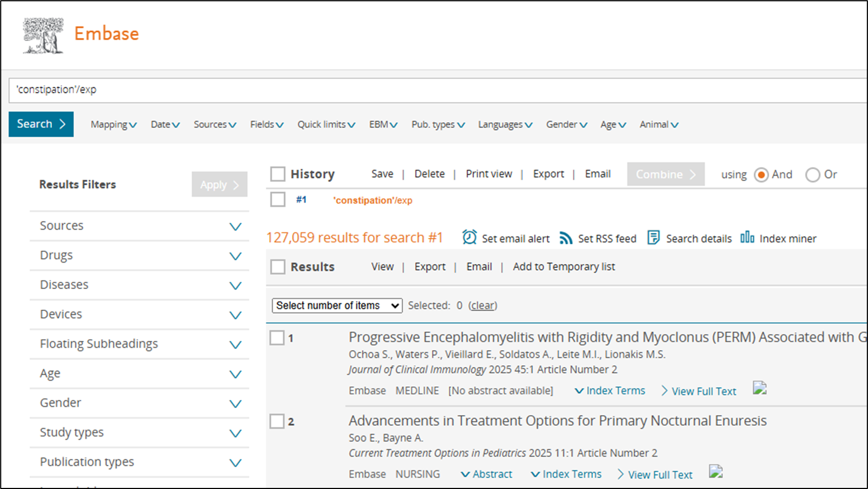Open the Quick limits menu
This screenshot has height=489, width=868.
(x=326, y=125)
